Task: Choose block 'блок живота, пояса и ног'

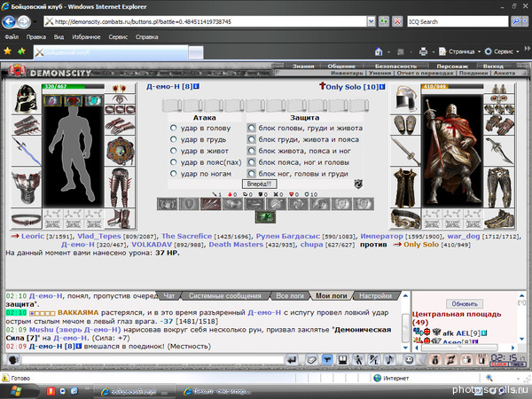Action: coord(251,151)
